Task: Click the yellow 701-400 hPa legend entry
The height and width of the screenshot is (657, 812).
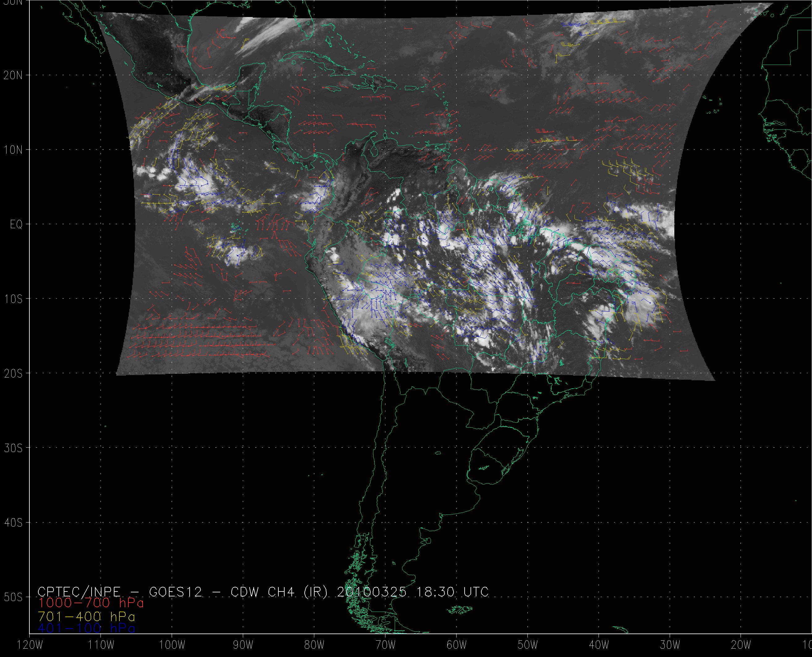Action: [86, 616]
